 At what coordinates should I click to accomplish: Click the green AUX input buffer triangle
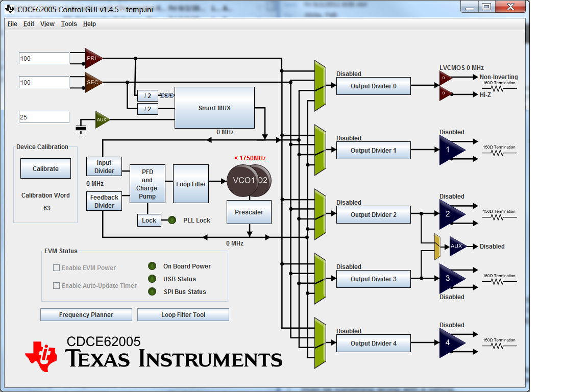click(x=102, y=119)
